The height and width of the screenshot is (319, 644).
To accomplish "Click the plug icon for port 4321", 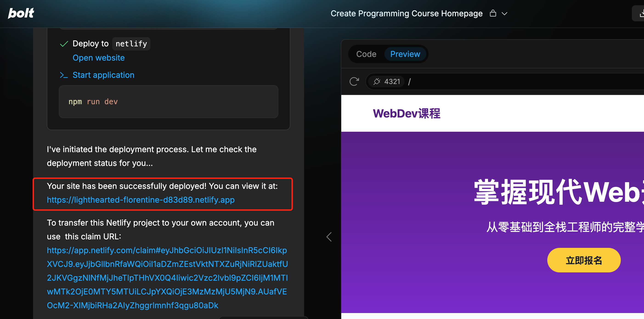I will (377, 81).
